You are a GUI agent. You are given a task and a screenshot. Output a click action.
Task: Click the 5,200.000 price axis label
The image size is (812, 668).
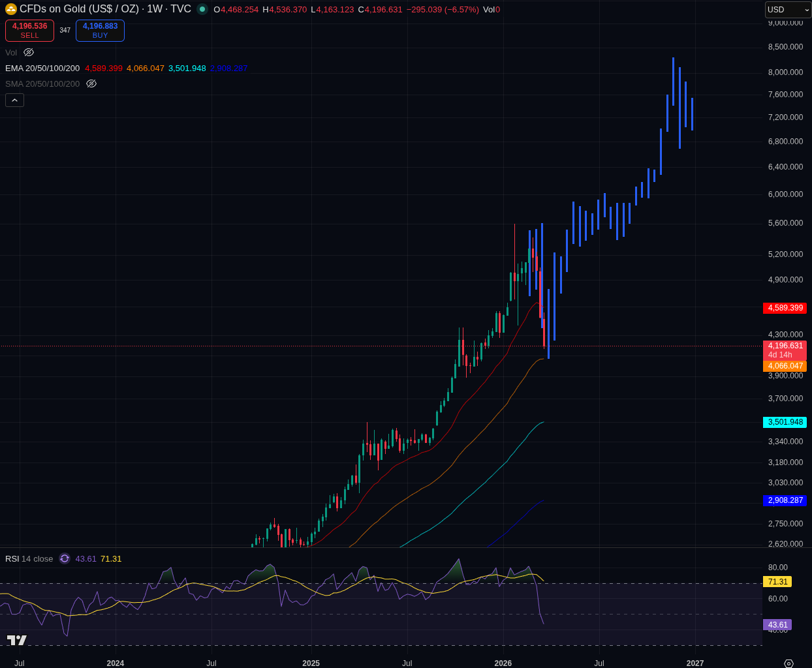click(785, 254)
